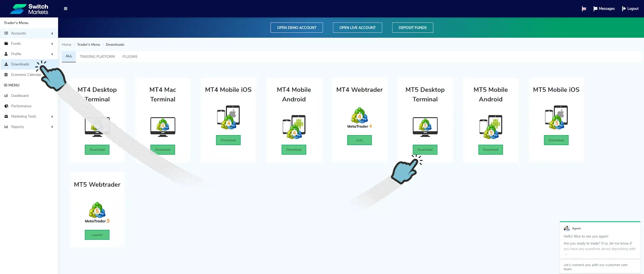
Task: Launch the MT5 Webtrader
Action: pyautogui.click(x=97, y=235)
